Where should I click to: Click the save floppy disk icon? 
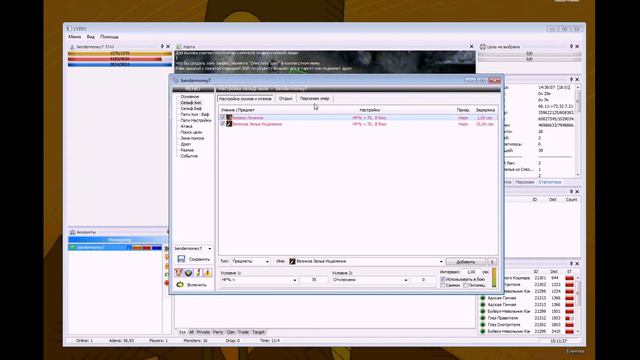tap(181, 259)
